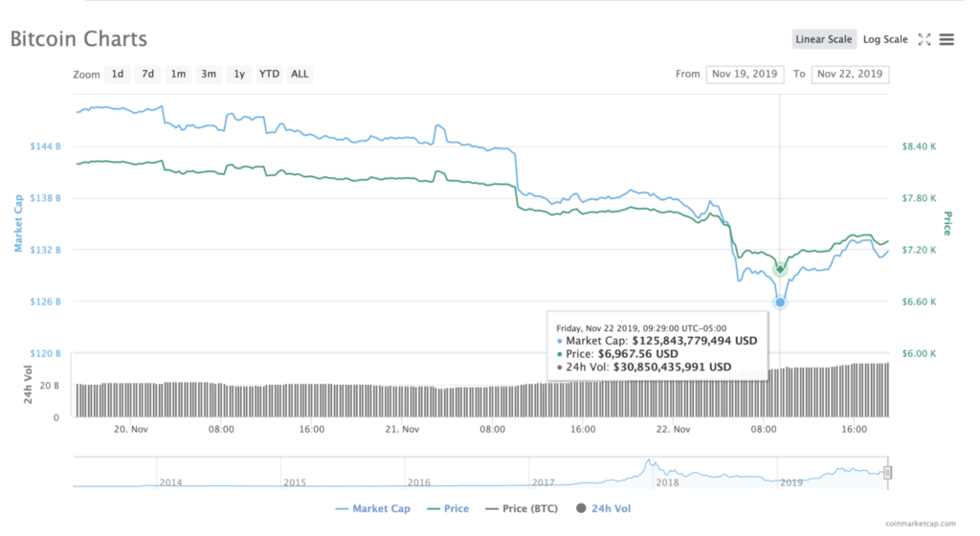Click the $144 B axis label
The height and width of the screenshot is (536, 980).
(46, 146)
